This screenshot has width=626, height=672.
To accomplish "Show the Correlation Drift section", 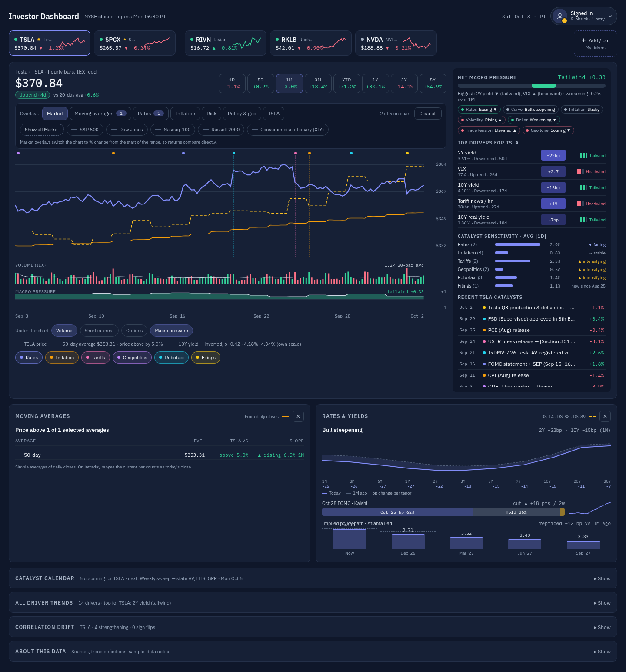I will 313,627.
